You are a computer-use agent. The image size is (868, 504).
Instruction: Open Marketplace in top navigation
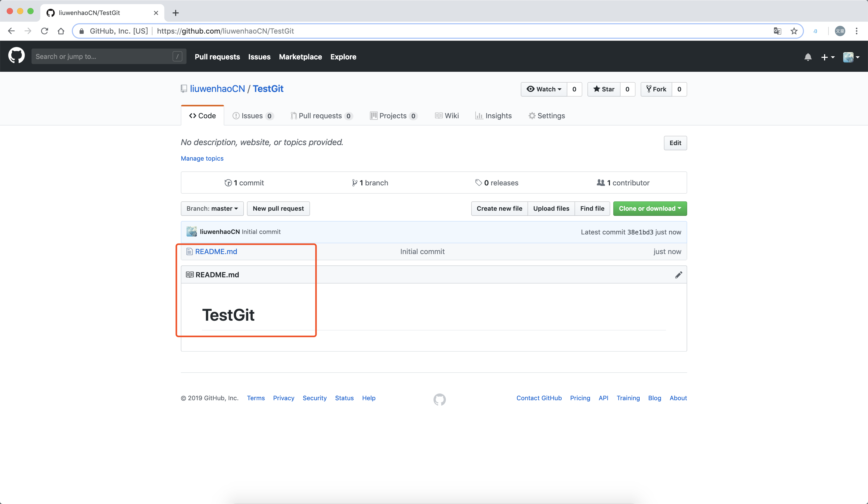tap(300, 57)
